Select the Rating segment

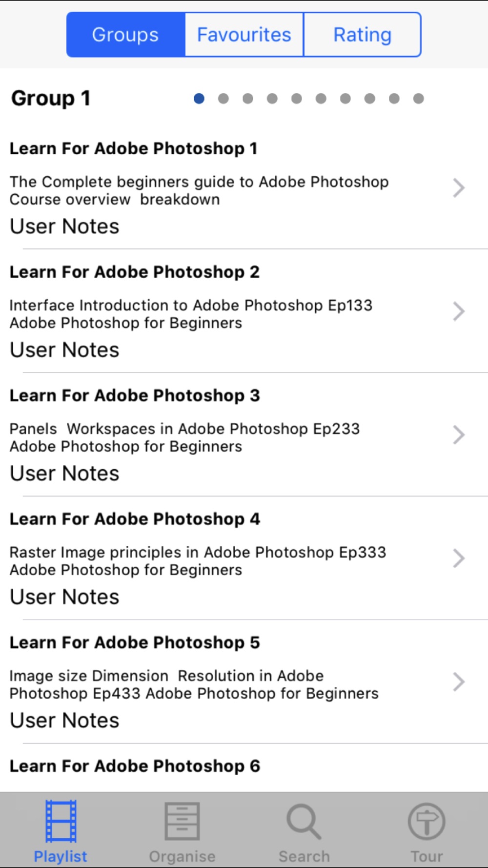[x=362, y=35]
